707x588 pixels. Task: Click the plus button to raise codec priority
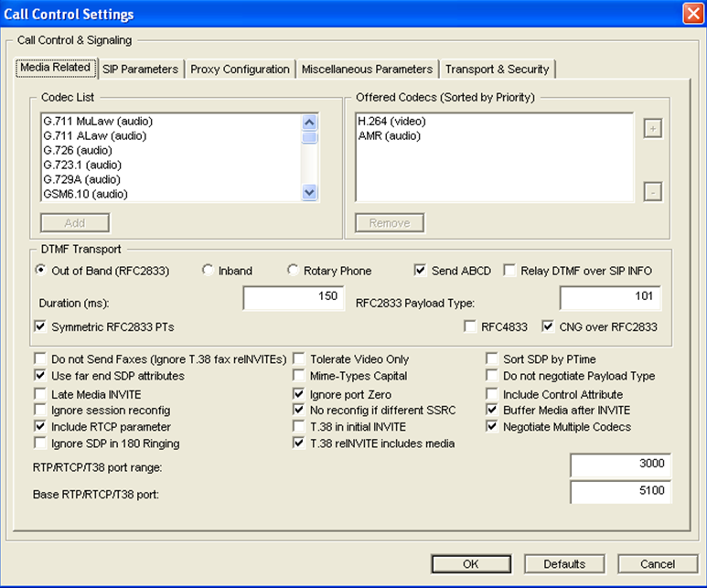pyautogui.click(x=652, y=129)
